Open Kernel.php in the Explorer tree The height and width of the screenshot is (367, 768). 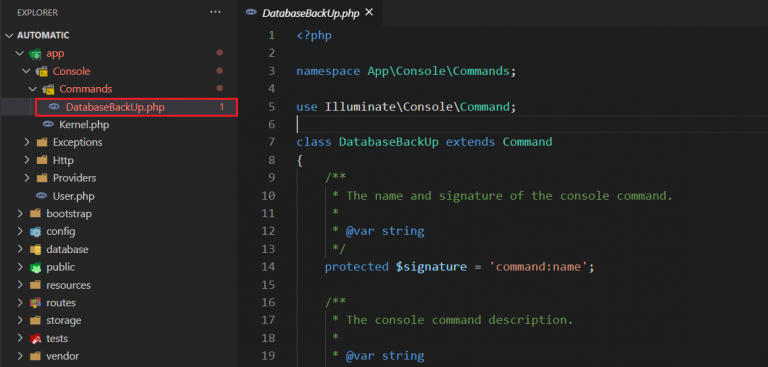[x=84, y=124]
